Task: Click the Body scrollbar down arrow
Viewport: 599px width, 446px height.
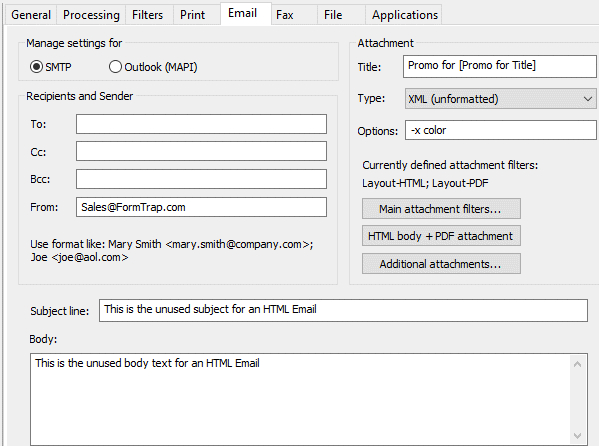Action: [578, 435]
